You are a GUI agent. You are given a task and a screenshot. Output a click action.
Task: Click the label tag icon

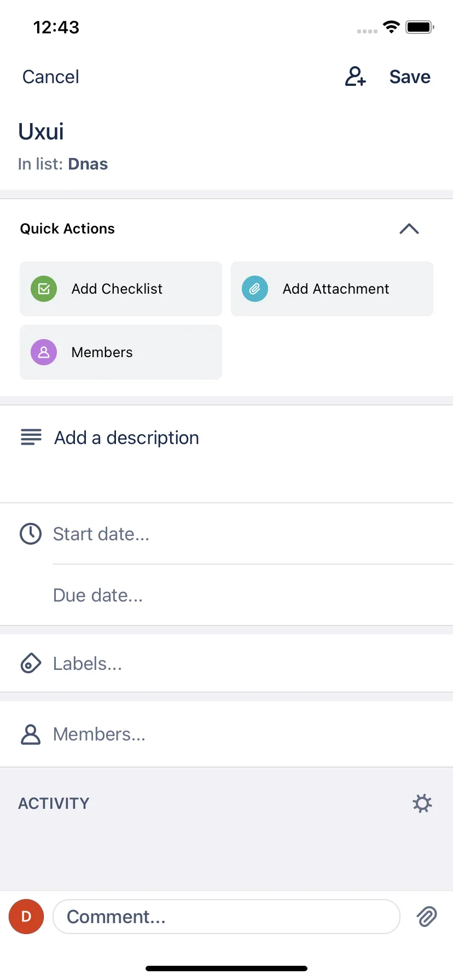pos(31,663)
